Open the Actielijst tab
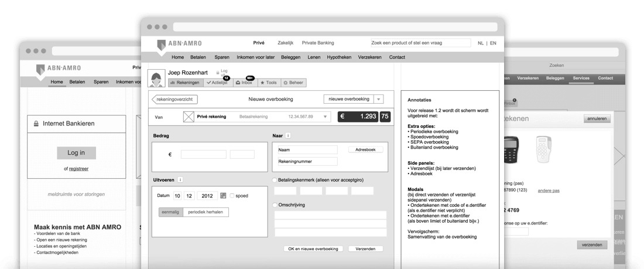The height and width of the screenshot is (269, 644). [x=218, y=83]
